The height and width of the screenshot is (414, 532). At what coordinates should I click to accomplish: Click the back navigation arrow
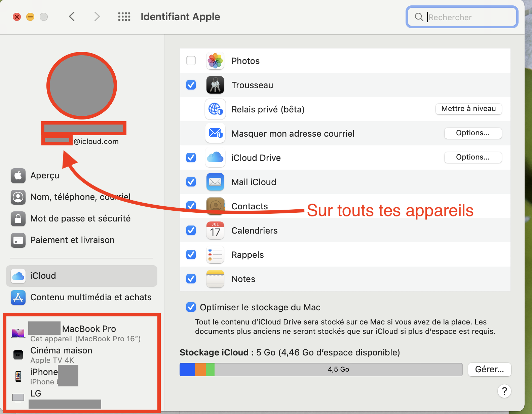click(72, 16)
